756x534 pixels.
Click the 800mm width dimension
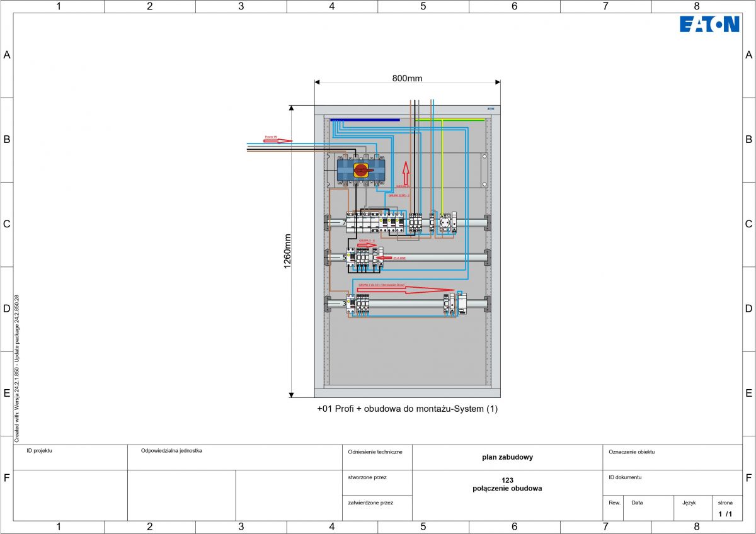click(407, 78)
